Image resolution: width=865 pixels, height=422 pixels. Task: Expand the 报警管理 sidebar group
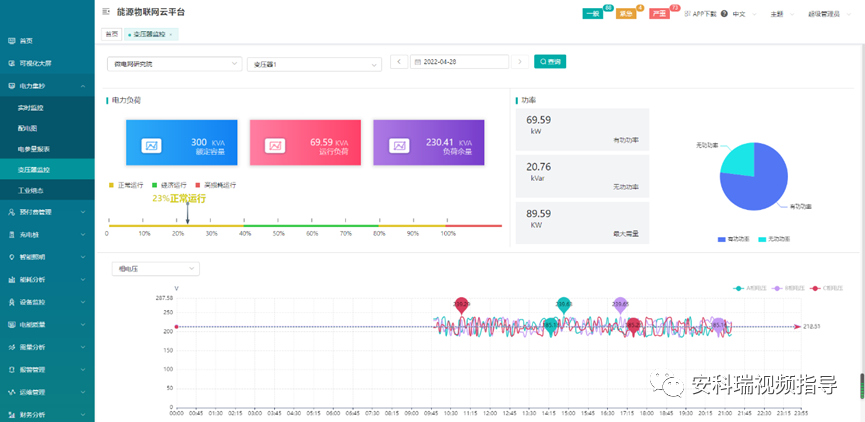coord(47,370)
